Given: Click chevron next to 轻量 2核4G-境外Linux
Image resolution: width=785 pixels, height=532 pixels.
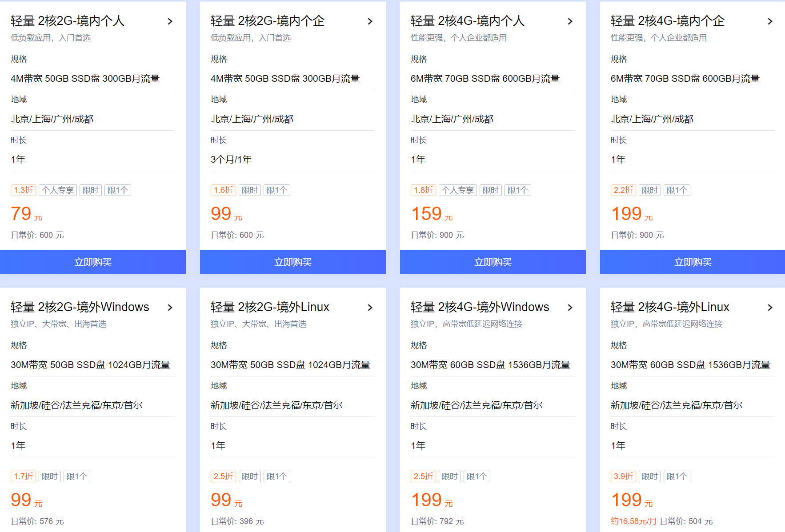Looking at the screenshot, I should click(770, 308).
